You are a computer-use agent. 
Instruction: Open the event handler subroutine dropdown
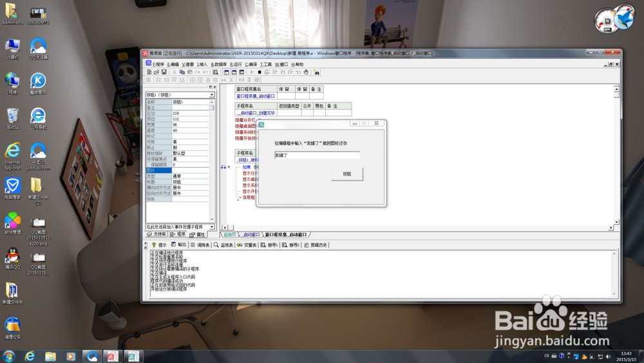(212, 226)
